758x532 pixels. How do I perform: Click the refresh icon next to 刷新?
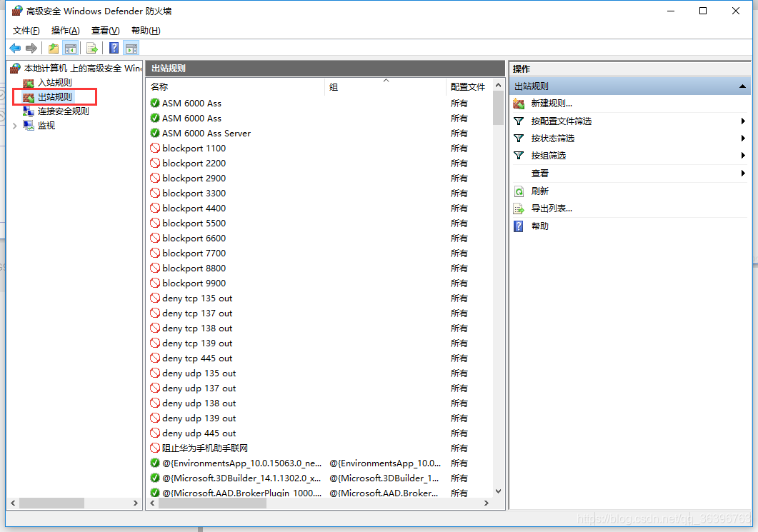click(519, 191)
